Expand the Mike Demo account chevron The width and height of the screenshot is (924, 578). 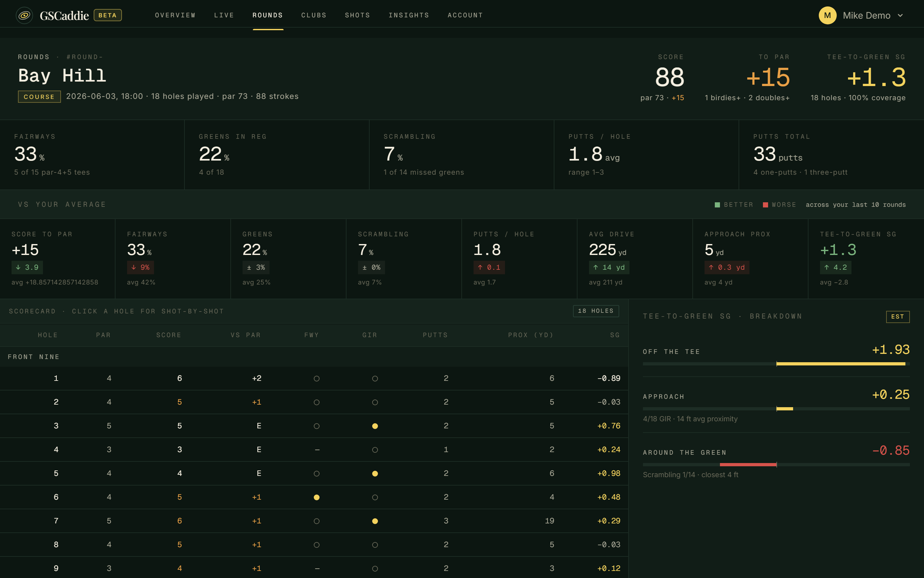900,16
